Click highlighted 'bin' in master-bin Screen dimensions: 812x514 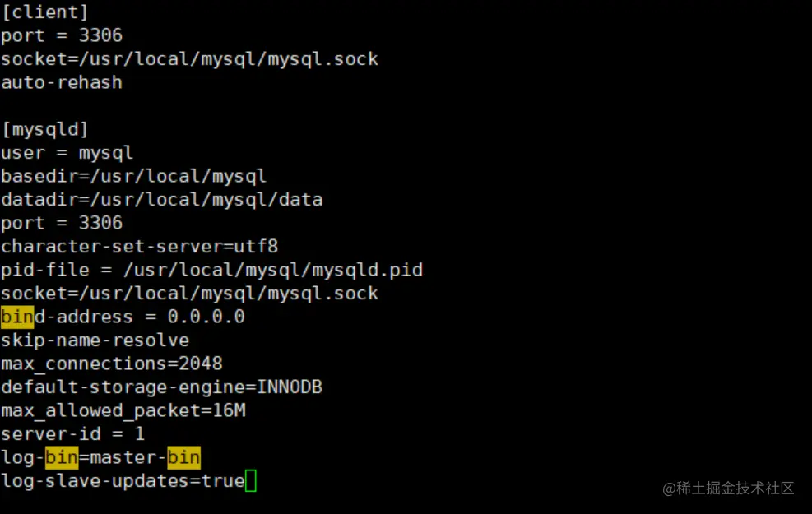[x=183, y=457]
